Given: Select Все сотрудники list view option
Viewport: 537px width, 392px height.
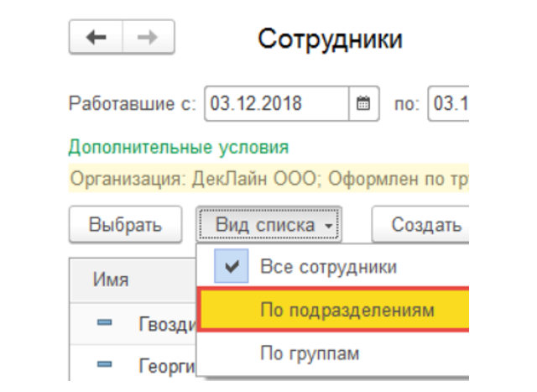Looking at the screenshot, I should [x=328, y=267].
